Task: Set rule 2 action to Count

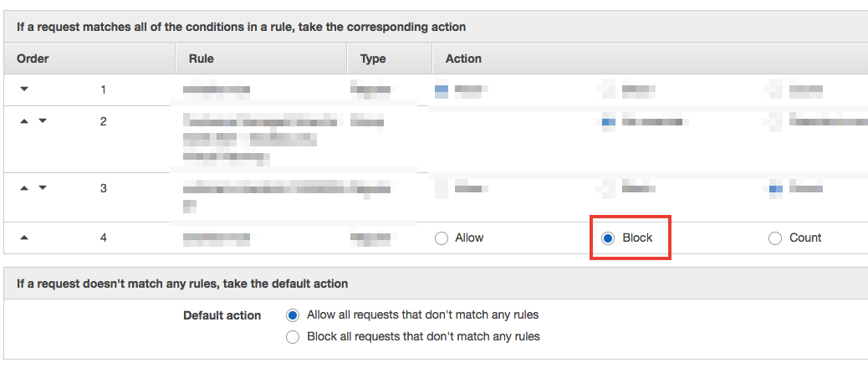Action: pos(775,122)
